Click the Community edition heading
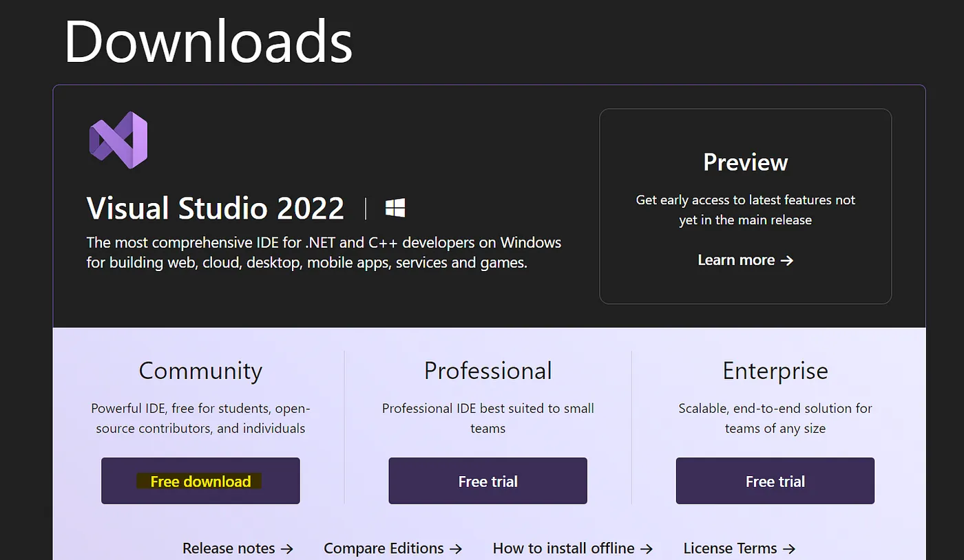This screenshot has height=560, width=964. click(x=200, y=371)
